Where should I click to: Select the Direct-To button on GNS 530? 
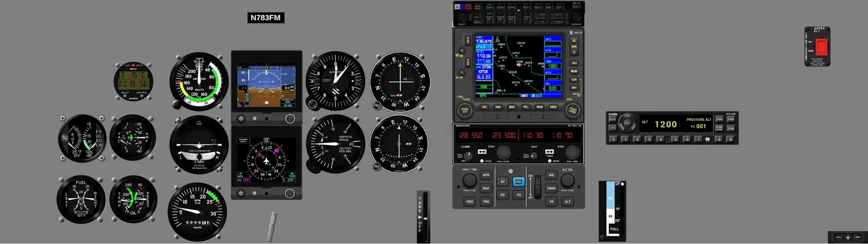pos(574,63)
